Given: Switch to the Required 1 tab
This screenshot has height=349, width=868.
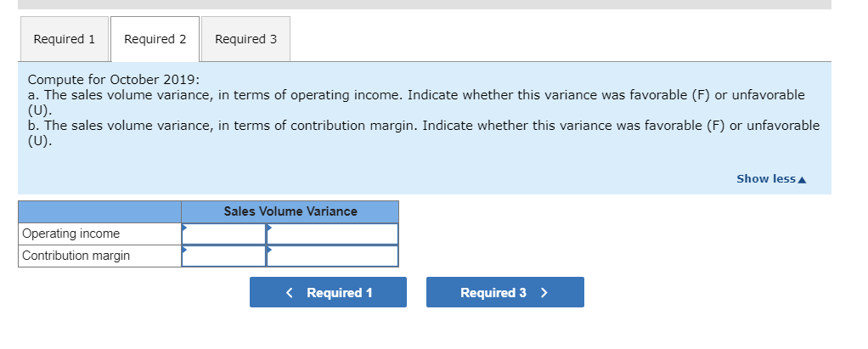Looking at the screenshot, I should [65, 39].
